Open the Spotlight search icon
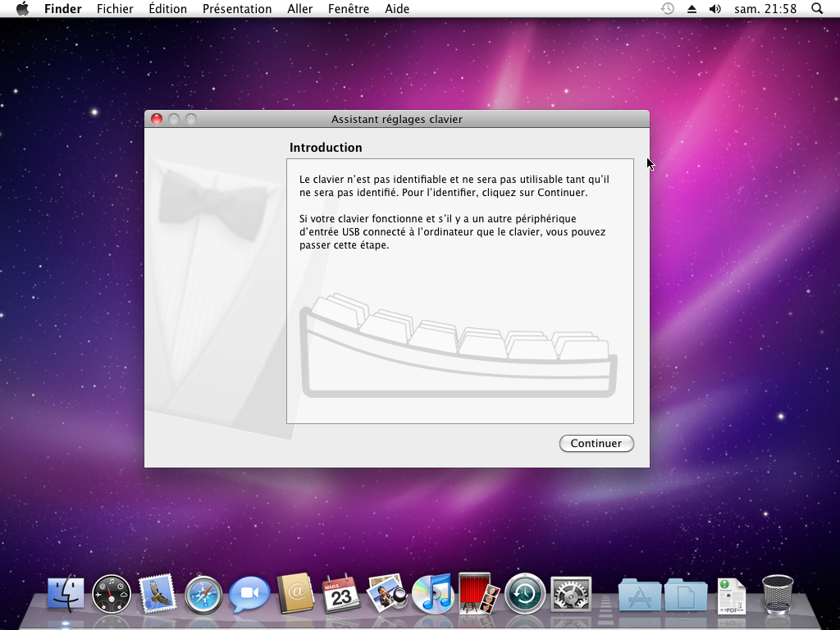Screen dimensions: 840x630 coord(816,9)
